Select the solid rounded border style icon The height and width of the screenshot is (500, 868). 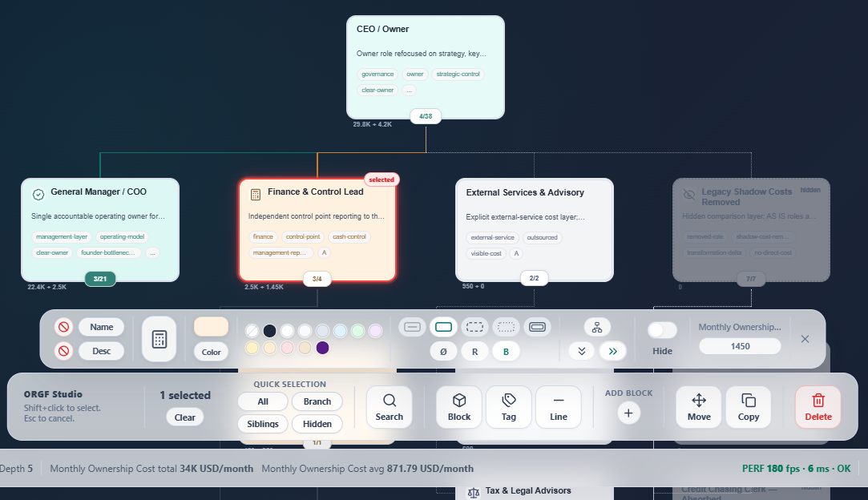pyautogui.click(x=443, y=327)
